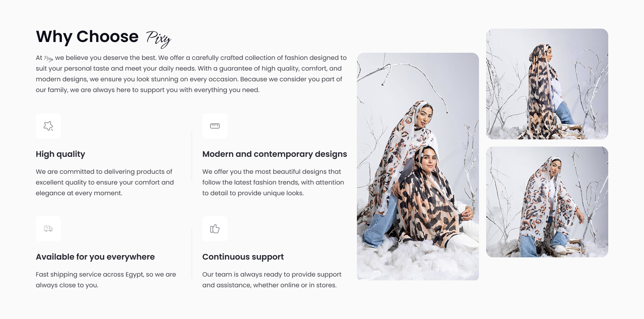Click the latest fashion trends description
Screen dimensions: 644x319
tap(273, 182)
